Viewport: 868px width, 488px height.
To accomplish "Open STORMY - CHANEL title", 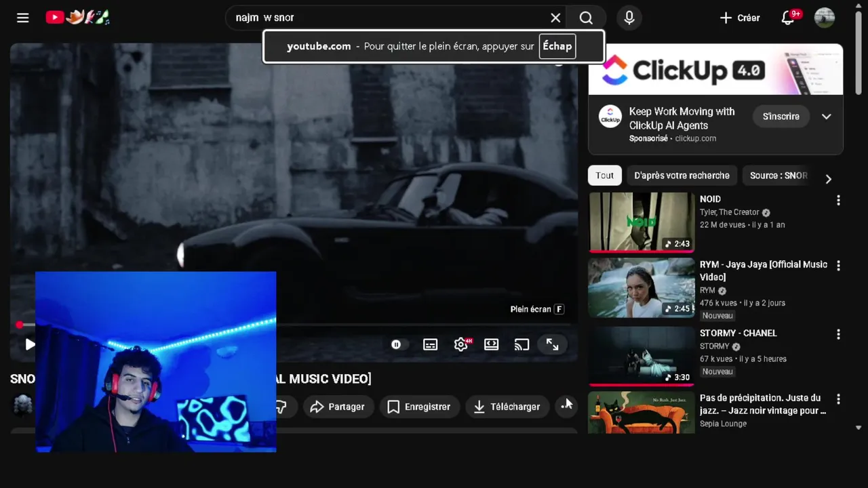I will click(738, 333).
